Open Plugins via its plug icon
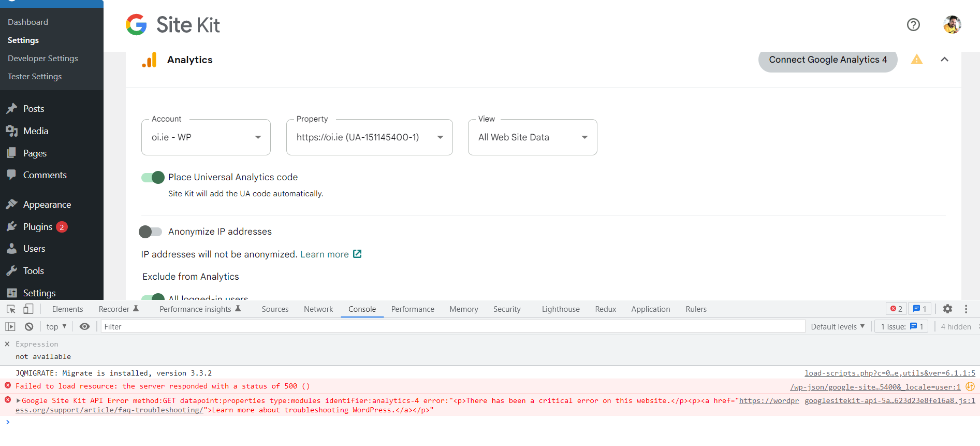The image size is (980, 446). coord(12,226)
